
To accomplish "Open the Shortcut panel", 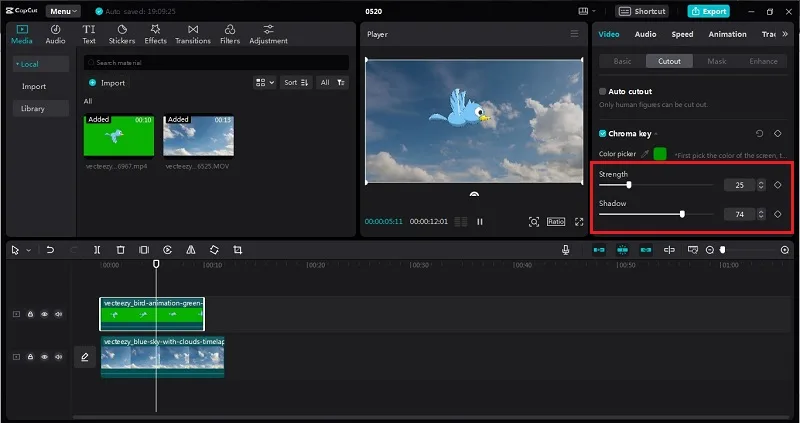I will [642, 11].
